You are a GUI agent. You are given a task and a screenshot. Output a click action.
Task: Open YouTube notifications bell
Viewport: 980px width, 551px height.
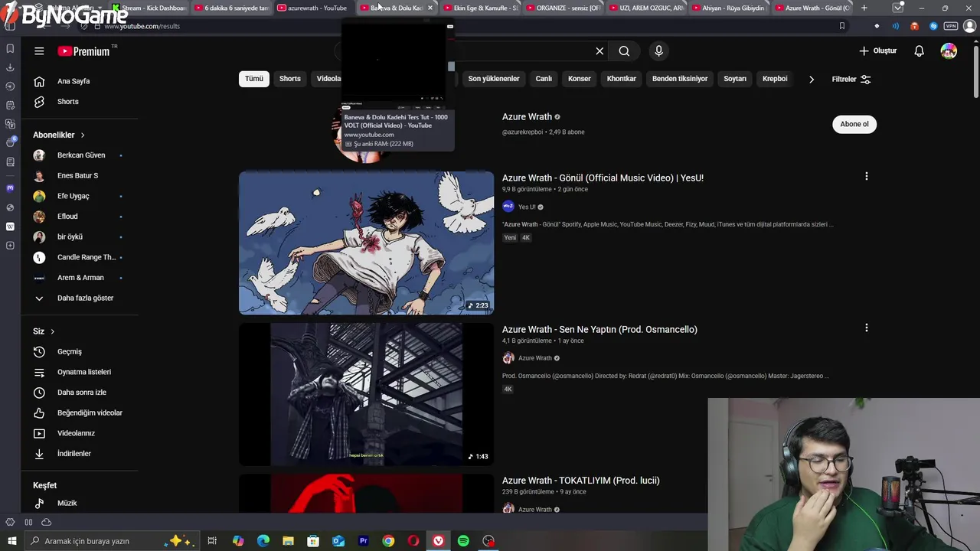tap(919, 51)
